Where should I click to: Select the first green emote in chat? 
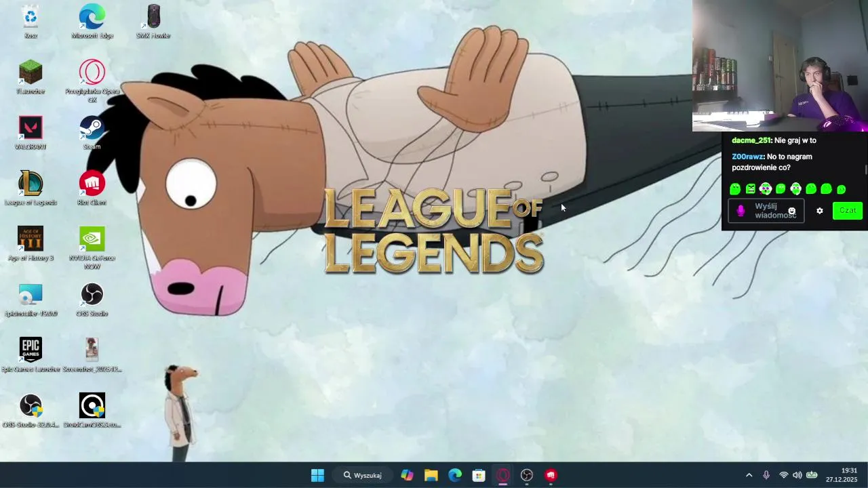735,189
